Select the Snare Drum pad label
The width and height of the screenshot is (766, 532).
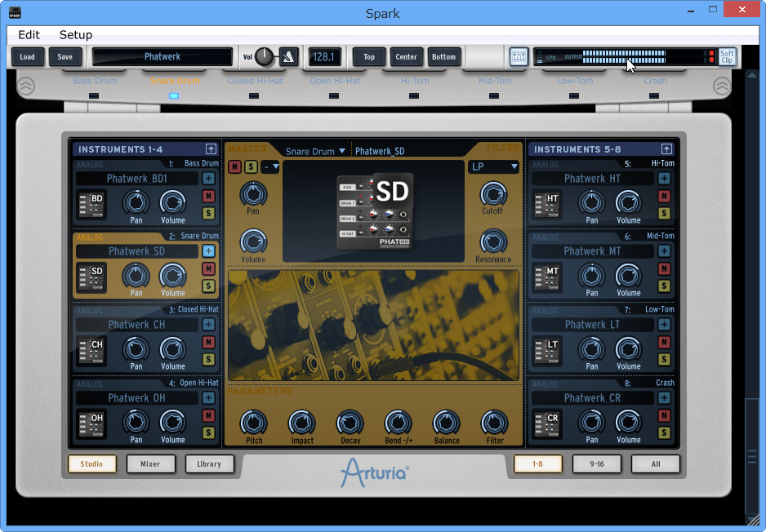175,81
